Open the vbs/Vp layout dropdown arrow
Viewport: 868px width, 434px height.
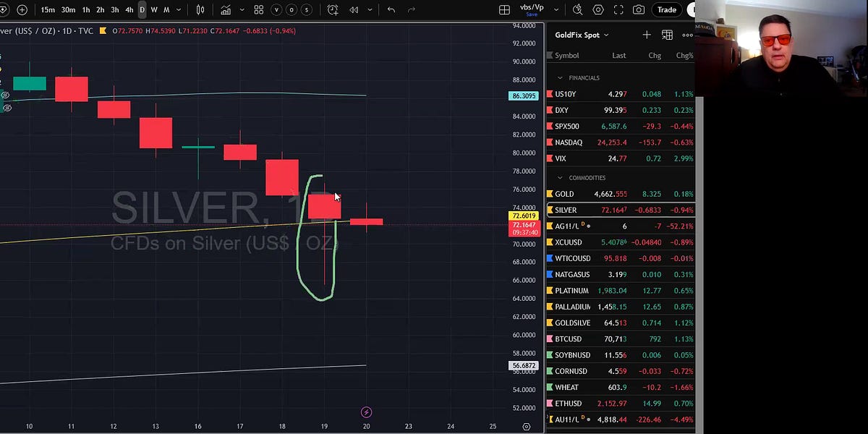pos(558,10)
